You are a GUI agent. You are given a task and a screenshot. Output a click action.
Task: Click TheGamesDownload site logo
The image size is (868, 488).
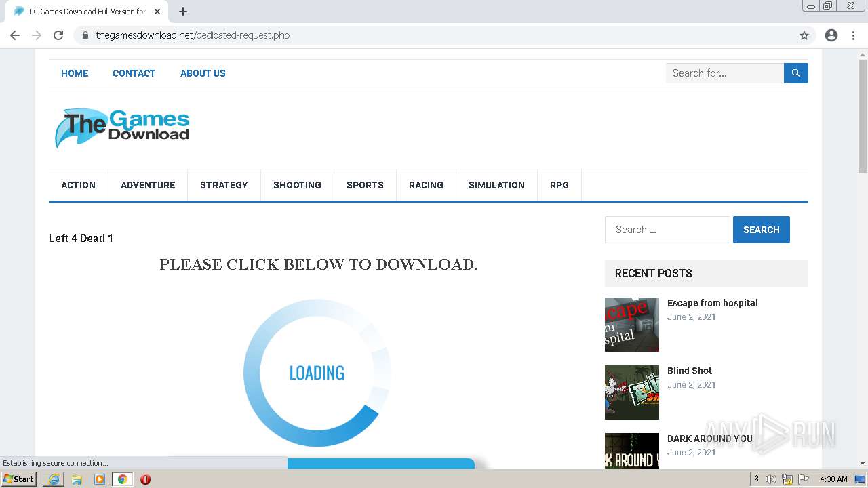click(x=122, y=128)
